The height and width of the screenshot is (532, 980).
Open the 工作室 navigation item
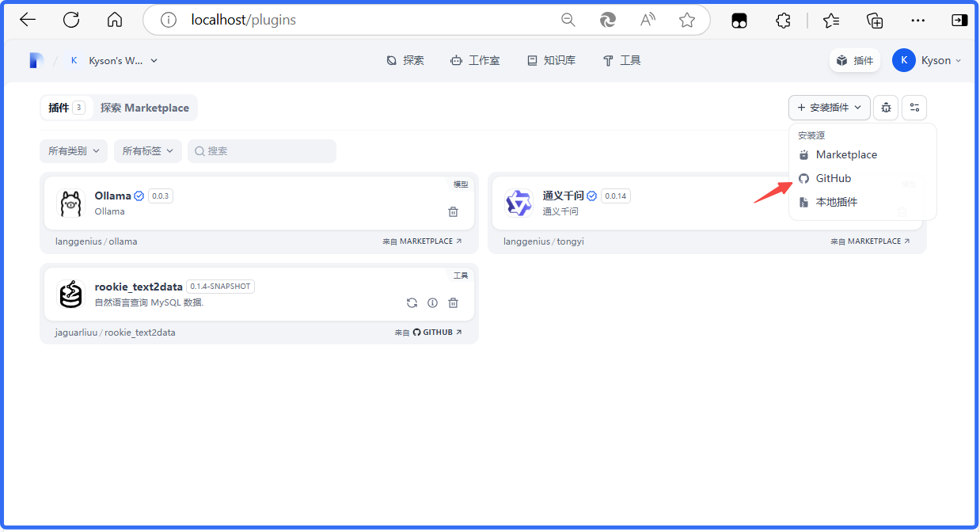click(x=475, y=60)
